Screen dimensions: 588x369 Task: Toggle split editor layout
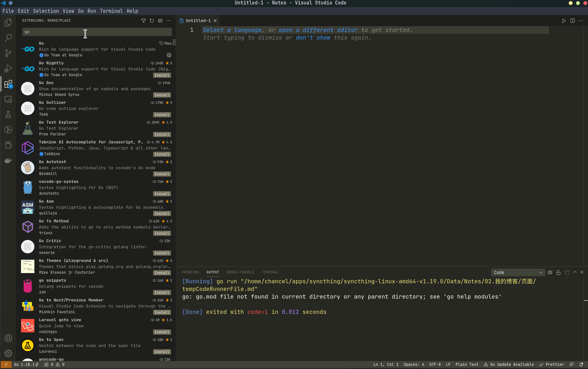tap(572, 21)
